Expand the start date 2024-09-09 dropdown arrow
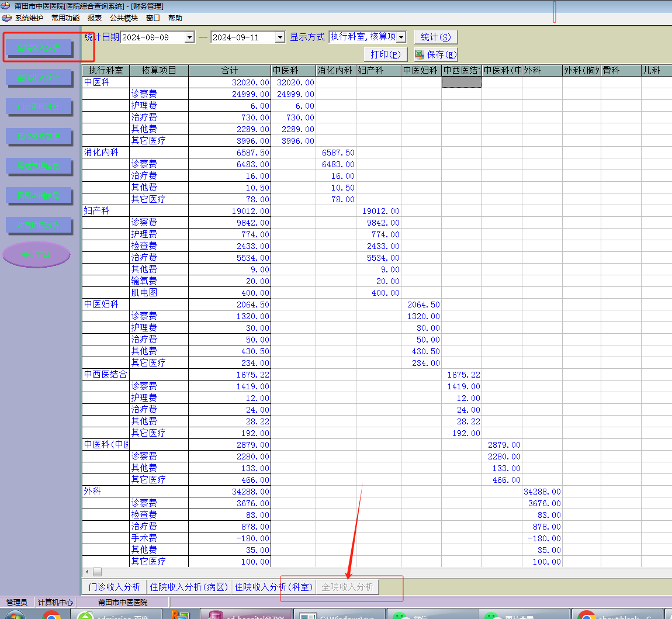 pyautogui.click(x=189, y=37)
